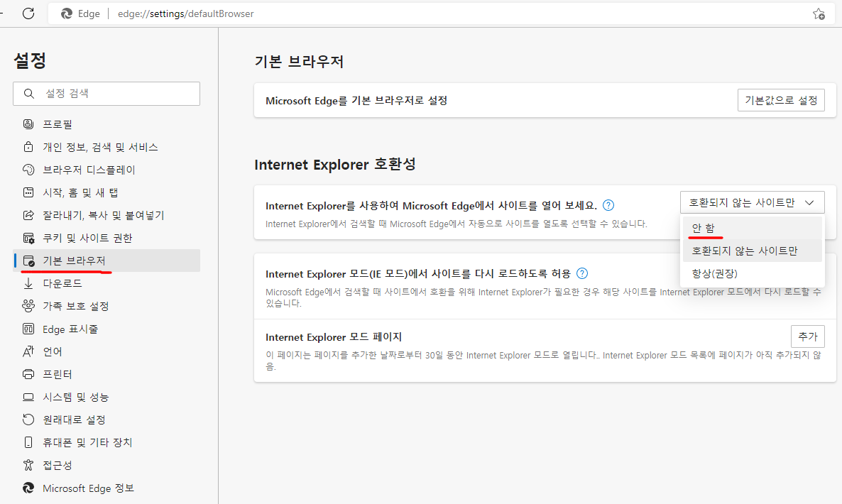Open 휴대폰 및 기타 장치 settings

tap(106, 442)
